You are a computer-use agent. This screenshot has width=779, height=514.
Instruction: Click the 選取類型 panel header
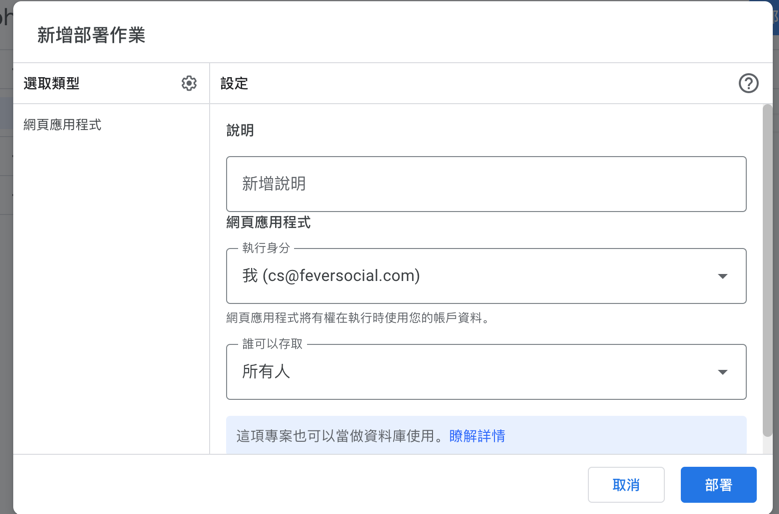pos(51,83)
